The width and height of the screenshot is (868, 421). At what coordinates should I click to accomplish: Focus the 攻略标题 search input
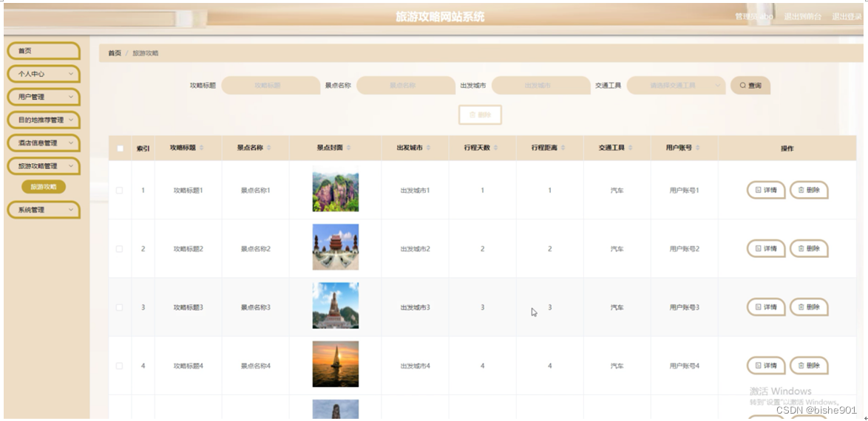point(271,86)
